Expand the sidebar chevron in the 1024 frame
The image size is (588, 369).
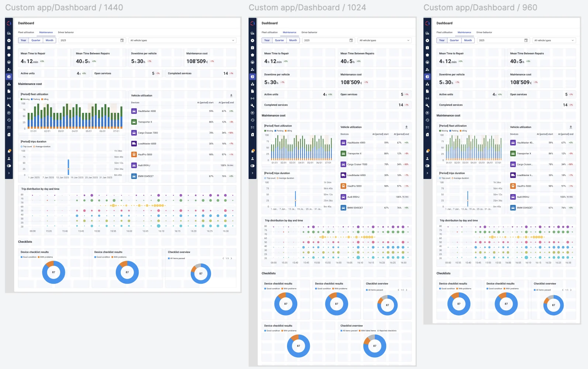pyautogui.click(x=252, y=173)
